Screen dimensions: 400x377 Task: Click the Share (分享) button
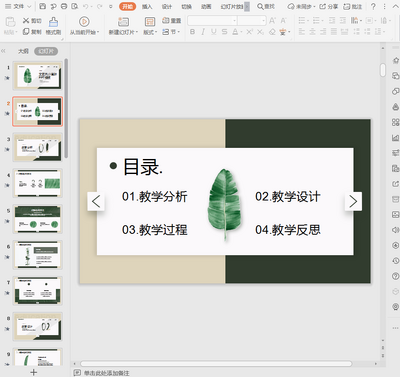click(329, 6)
